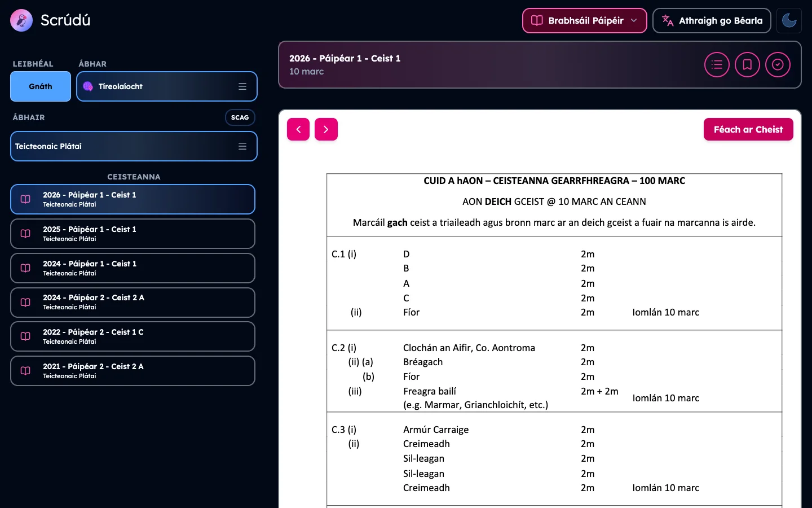Click the book icon beside 2026 question

point(25,199)
